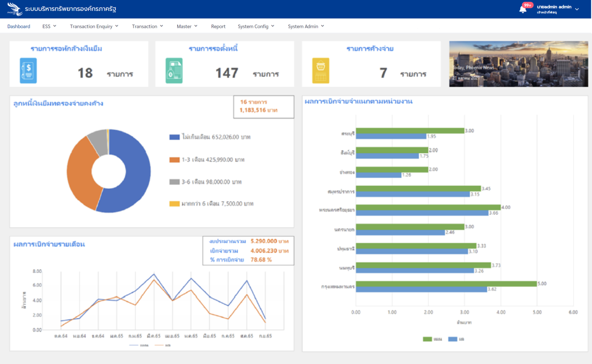The height and width of the screenshot is (364, 592).
Task: Open the System Admin menu
Action: [306, 26]
